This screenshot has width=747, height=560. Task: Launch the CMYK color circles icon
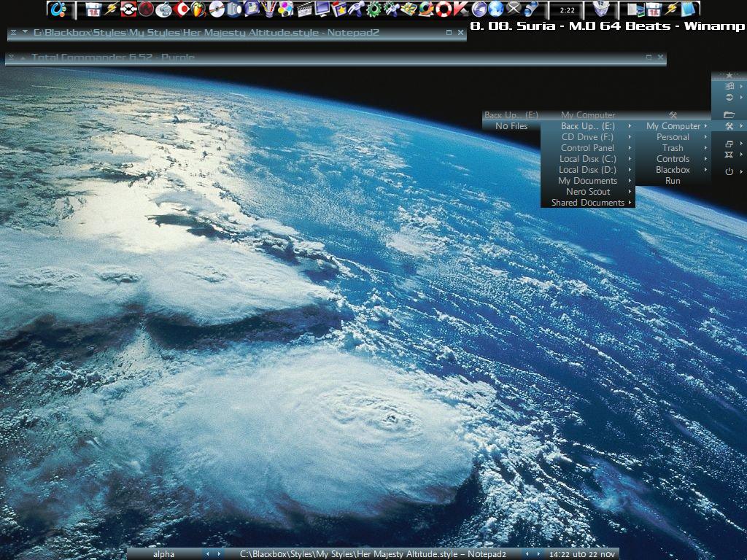pyautogui.click(x=286, y=9)
